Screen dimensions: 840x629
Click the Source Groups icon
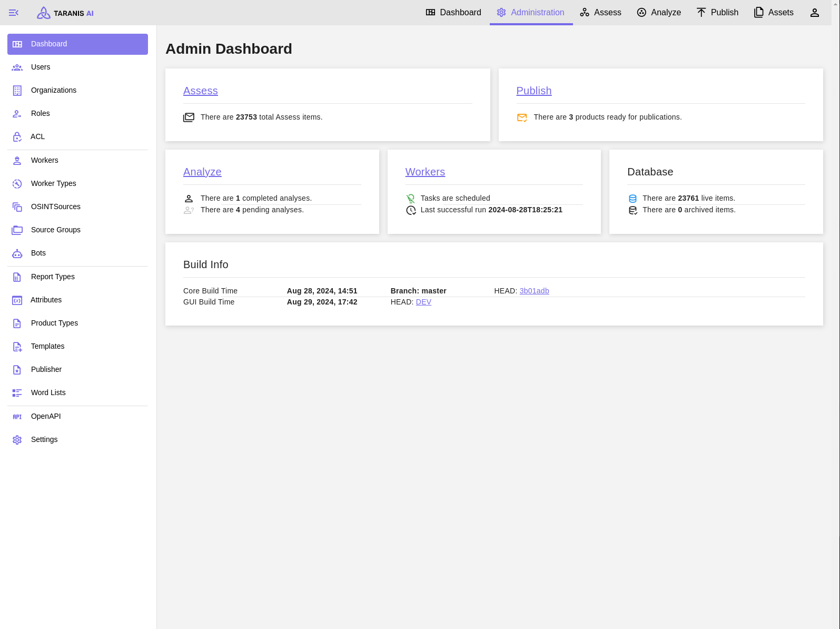(17, 230)
